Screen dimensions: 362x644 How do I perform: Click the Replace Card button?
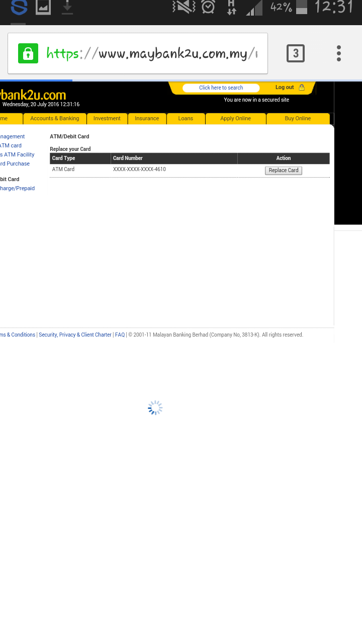coord(284,171)
